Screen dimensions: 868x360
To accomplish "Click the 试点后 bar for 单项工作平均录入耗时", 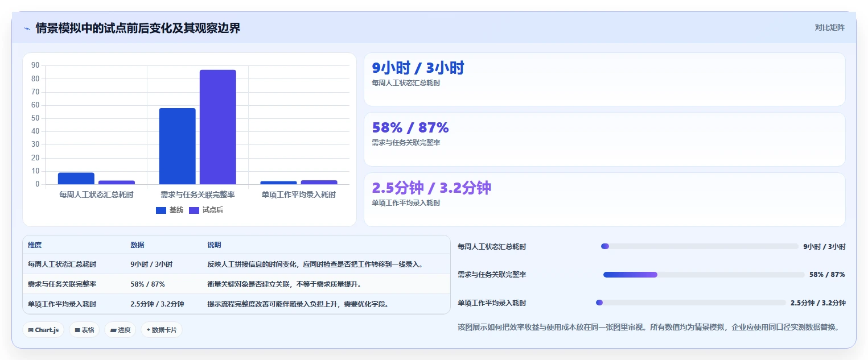I will (x=319, y=183).
